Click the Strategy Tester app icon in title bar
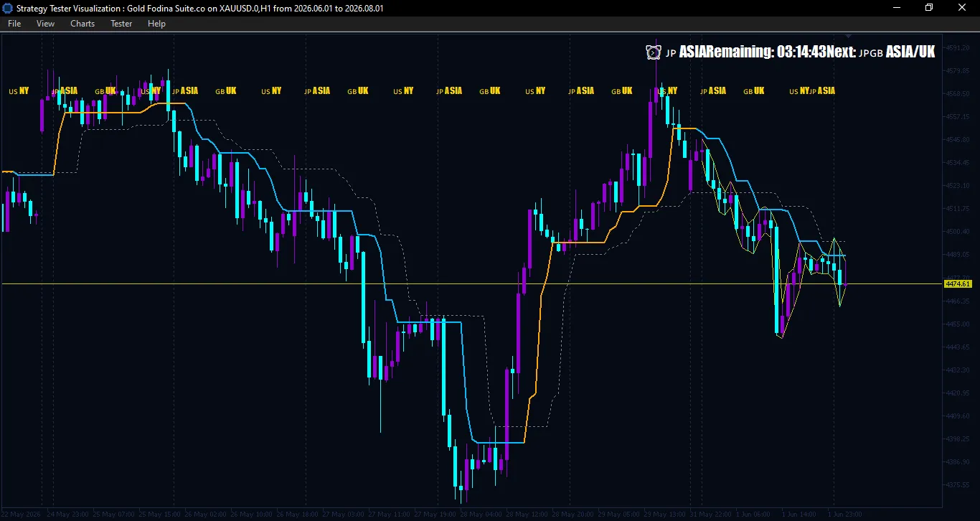 [9, 8]
